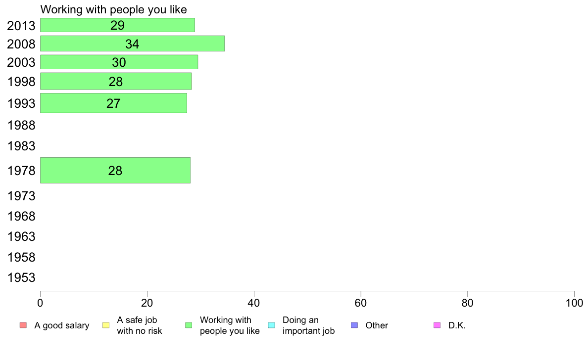Select the 2008 bar showing 34
This screenshot has width=588, height=364.
(132, 44)
